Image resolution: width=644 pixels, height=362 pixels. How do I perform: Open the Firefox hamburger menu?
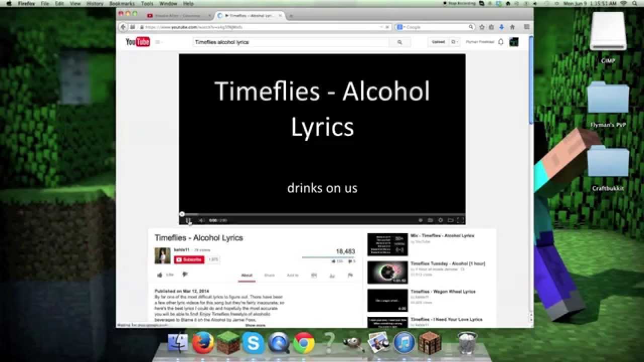point(527,27)
